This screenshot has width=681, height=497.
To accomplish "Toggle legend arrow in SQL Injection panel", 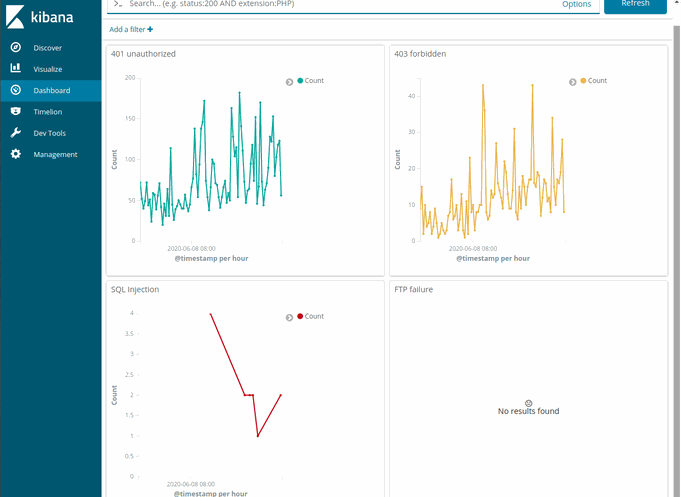I will 289,318.
